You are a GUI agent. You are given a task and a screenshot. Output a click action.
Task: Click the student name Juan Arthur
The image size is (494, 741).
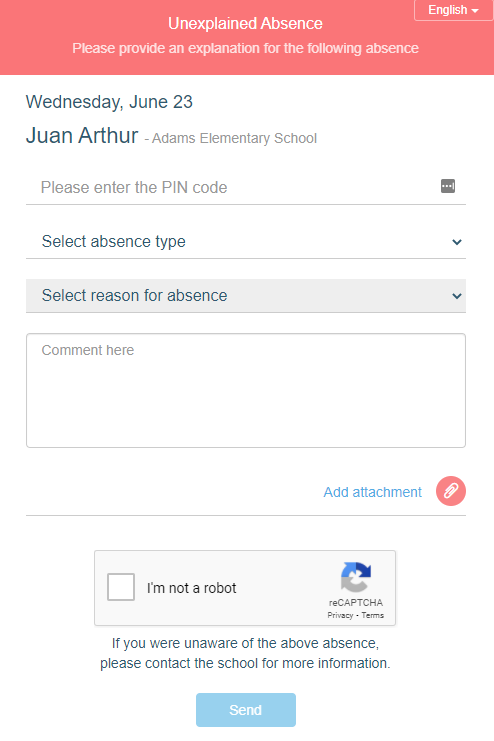tap(82, 136)
